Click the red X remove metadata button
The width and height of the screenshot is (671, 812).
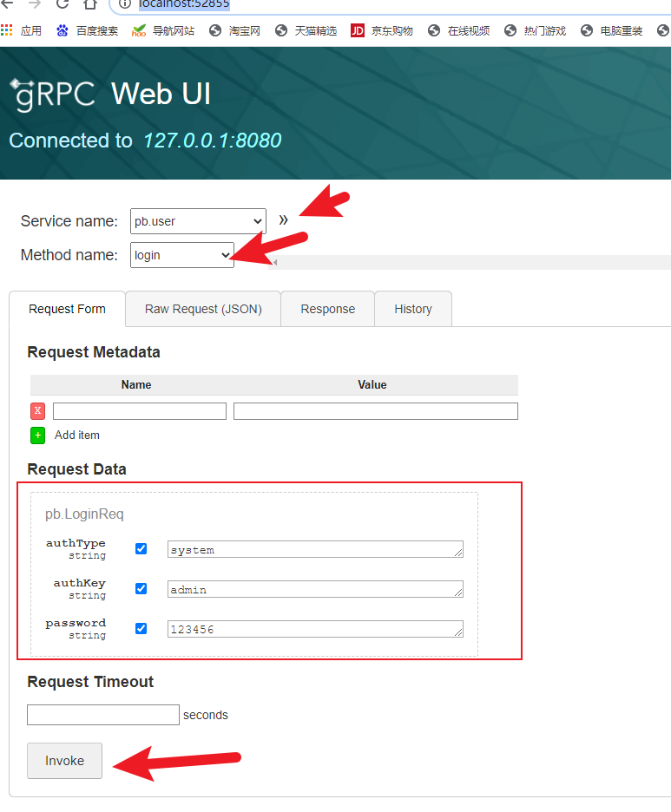(37, 411)
